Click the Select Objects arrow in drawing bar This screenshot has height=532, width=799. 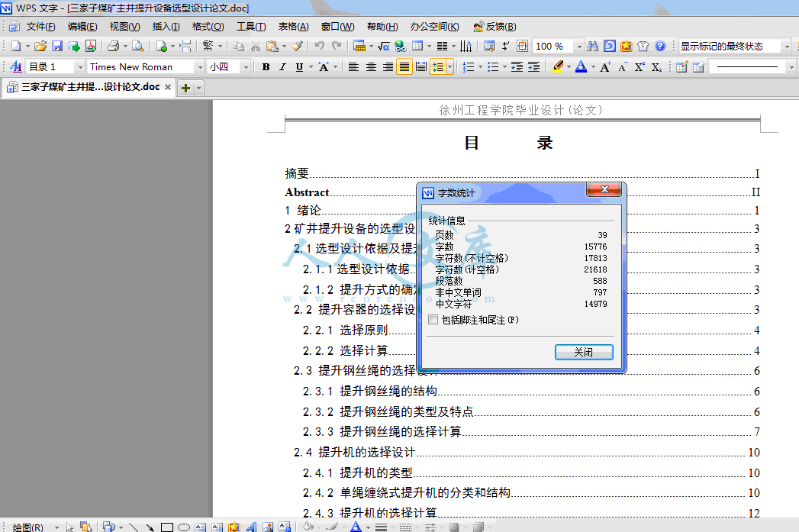69,527
